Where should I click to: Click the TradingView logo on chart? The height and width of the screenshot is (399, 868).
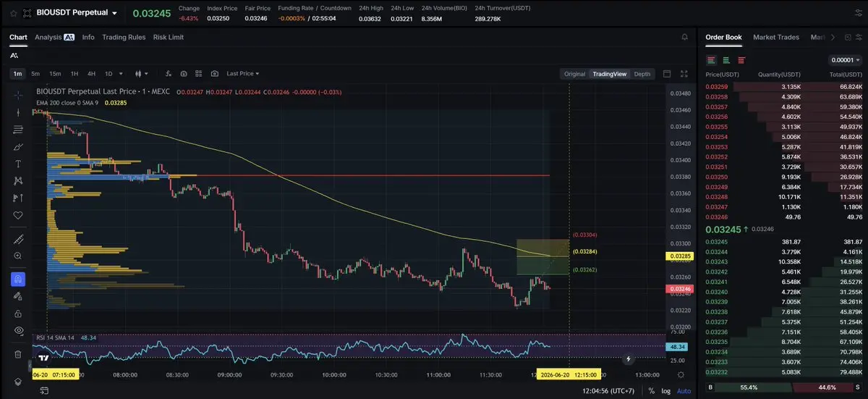click(x=43, y=358)
